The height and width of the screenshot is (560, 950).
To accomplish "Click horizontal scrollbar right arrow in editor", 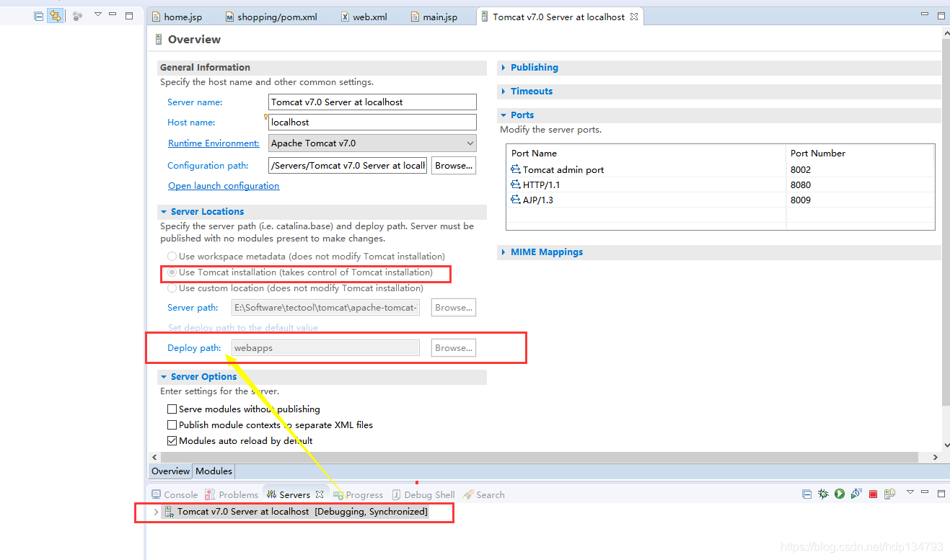I will pos(936,458).
